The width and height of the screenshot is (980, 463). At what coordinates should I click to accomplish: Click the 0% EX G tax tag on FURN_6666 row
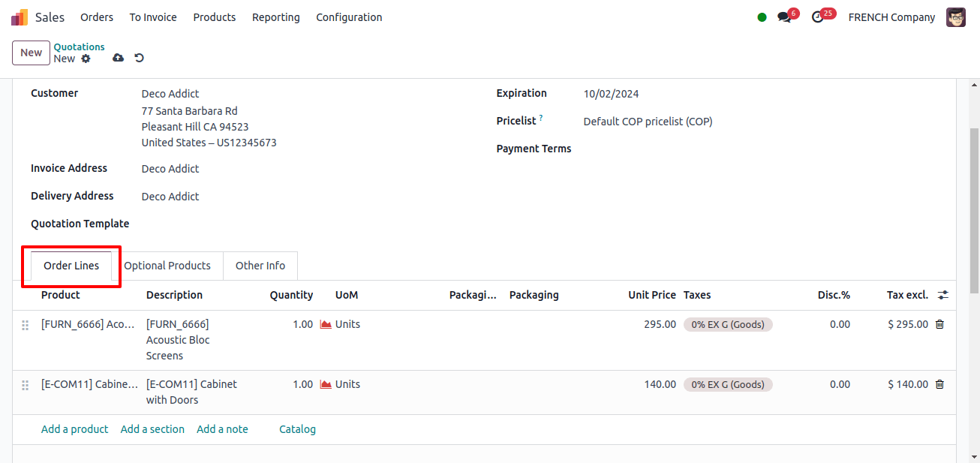click(728, 324)
